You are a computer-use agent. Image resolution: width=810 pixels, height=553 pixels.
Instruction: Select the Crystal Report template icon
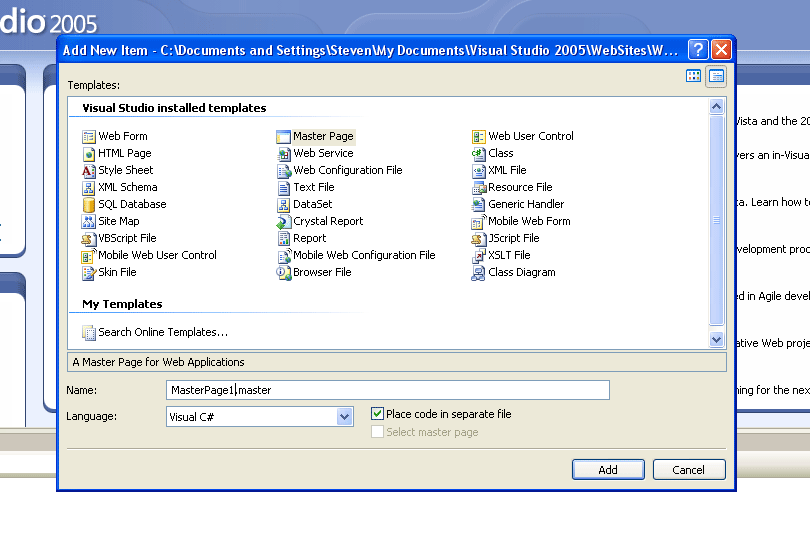click(284, 222)
